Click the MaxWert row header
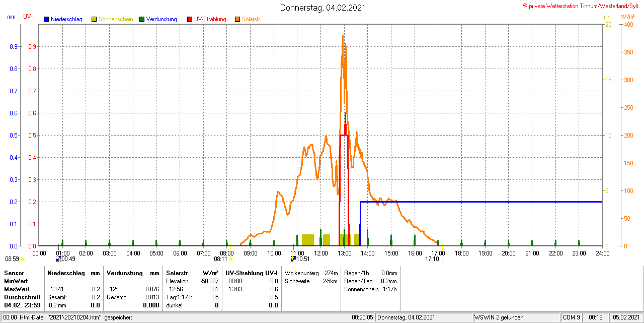The image size is (644, 323). point(16,289)
